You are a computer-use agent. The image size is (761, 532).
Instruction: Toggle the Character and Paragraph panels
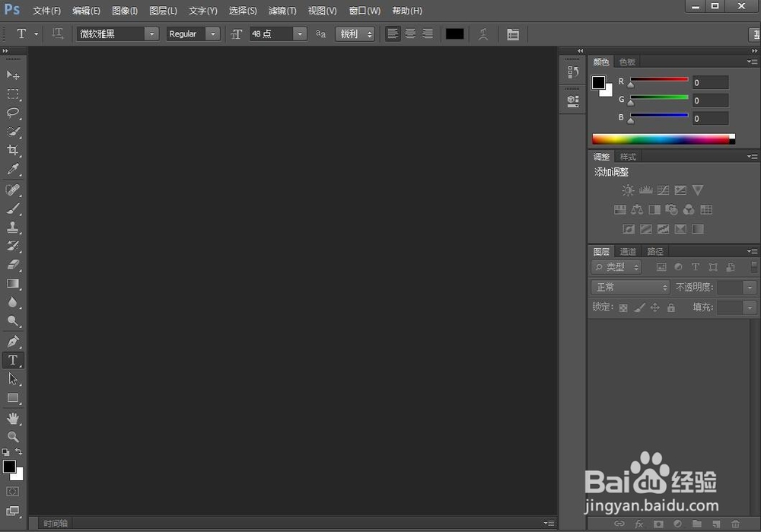pyautogui.click(x=512, y=34)
